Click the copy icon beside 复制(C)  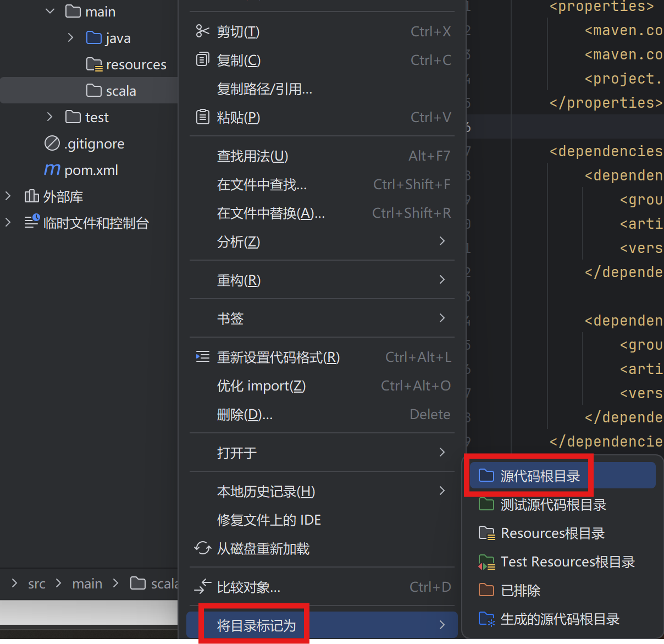pos(203,59)
